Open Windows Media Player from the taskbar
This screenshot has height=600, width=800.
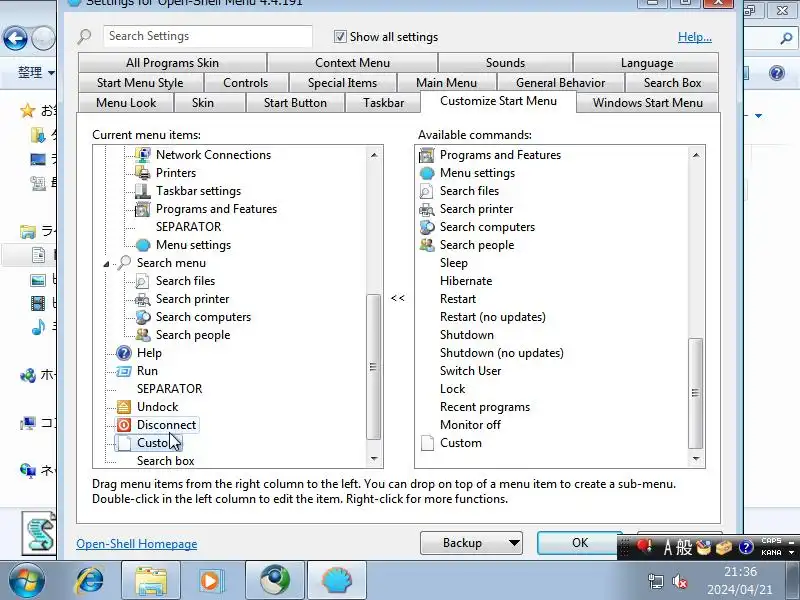(x=210, y=581)
